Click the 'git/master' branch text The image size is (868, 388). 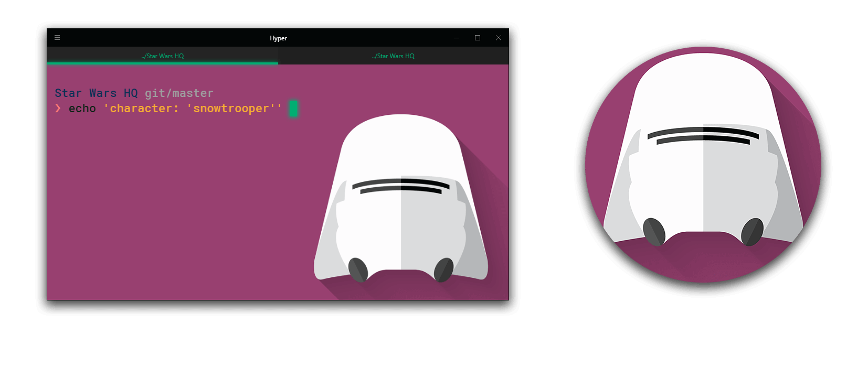point(179,93)
